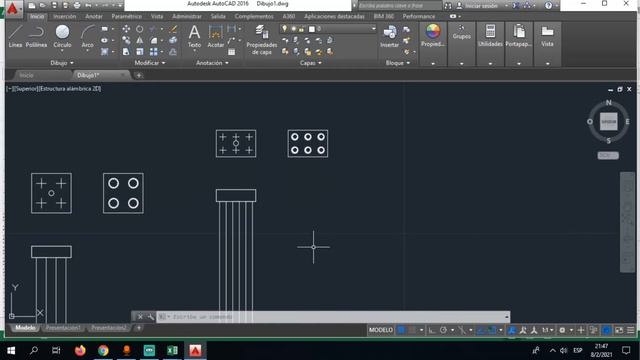The height and width of the screenshot is (360, 640).
Task: Switch to the Inserción ribbon tab
Action: pyautogui.click(x=64, y=16)
